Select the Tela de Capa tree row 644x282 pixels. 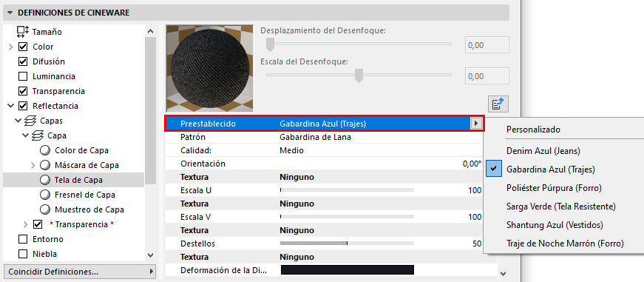point(73,180)
